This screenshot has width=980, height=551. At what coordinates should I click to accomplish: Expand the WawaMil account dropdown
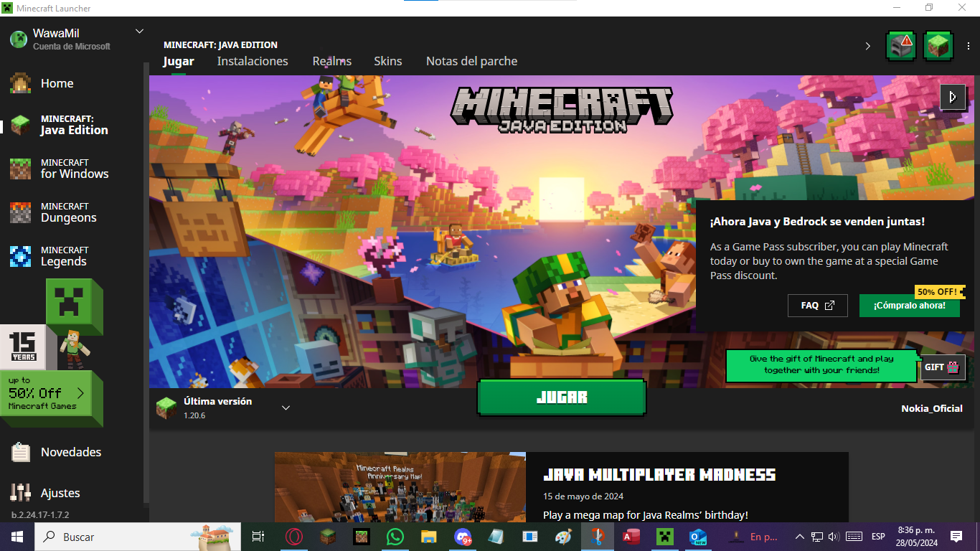click(x=139, y=32)
